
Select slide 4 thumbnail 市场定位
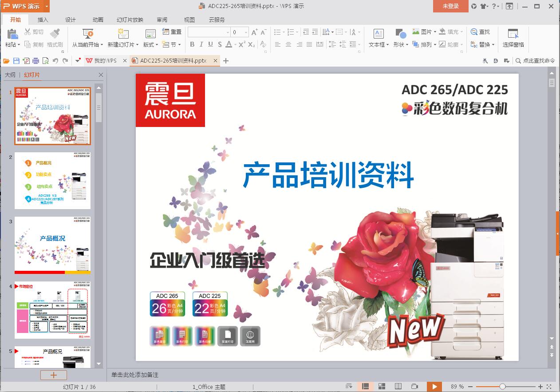point(52,310)
